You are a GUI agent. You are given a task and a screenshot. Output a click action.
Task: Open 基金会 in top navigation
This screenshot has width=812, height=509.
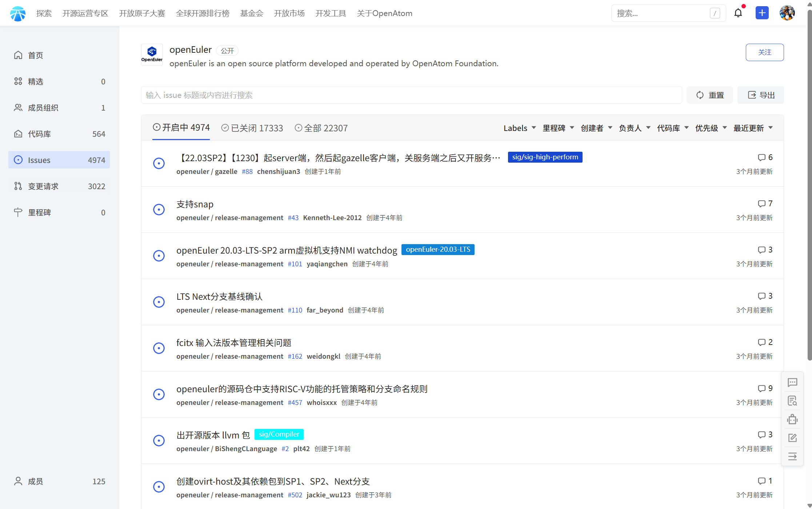(252, 13)
